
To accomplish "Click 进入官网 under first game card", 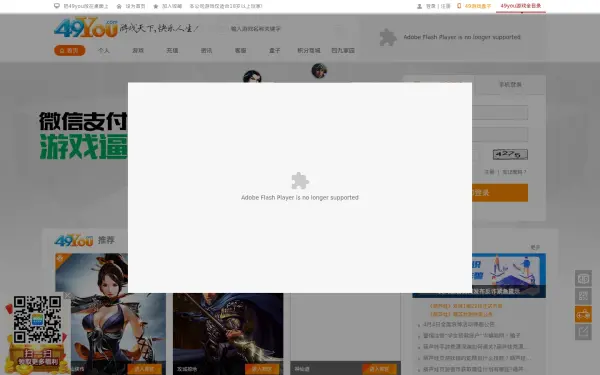I will pyautogui.click(x=144, y=369).
